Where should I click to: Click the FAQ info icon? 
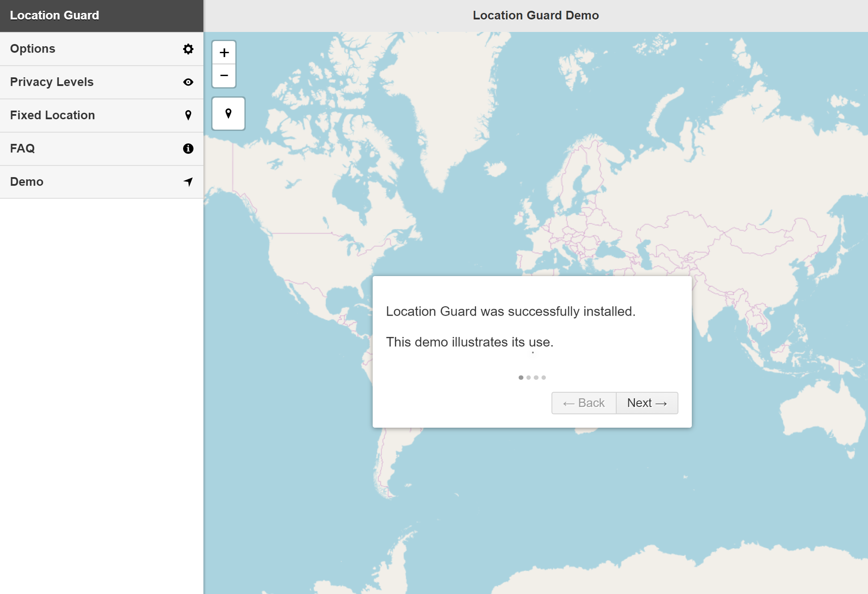click(188, 148)
